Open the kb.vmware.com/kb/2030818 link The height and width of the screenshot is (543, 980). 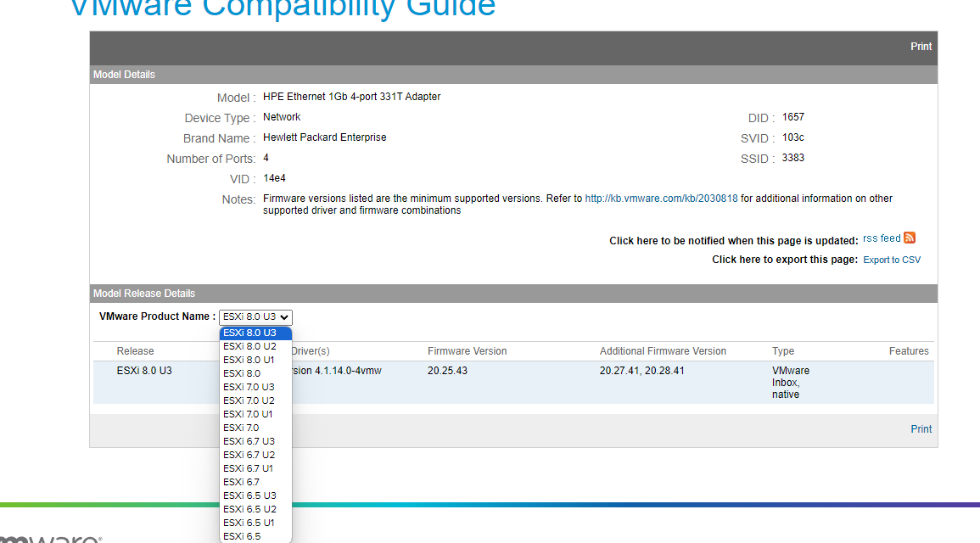pos(661,199)
